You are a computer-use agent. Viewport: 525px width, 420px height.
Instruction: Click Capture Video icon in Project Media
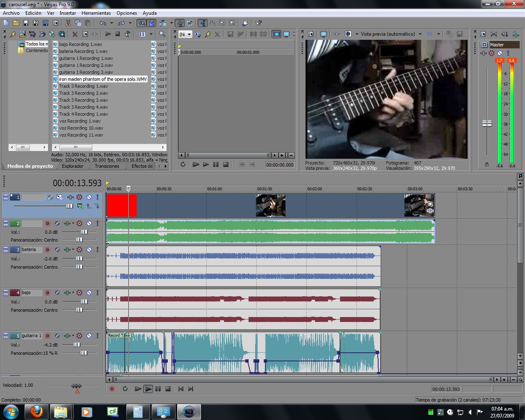click(32, 34)
